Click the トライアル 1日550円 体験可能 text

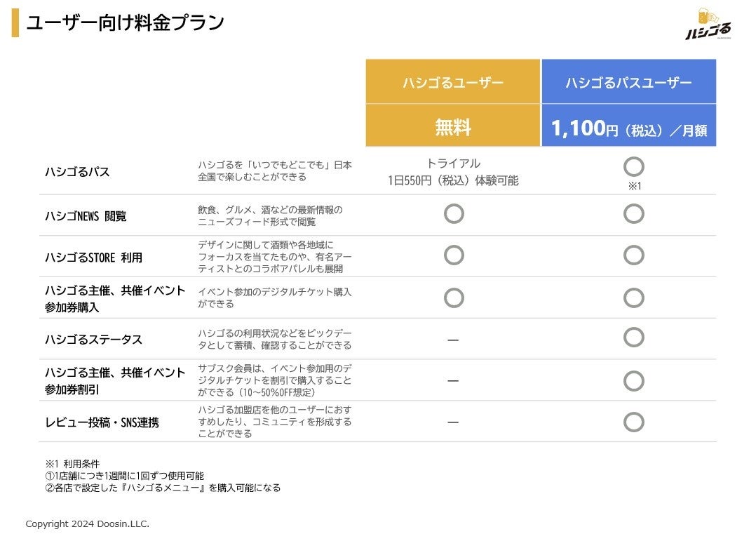coord(453,172)
